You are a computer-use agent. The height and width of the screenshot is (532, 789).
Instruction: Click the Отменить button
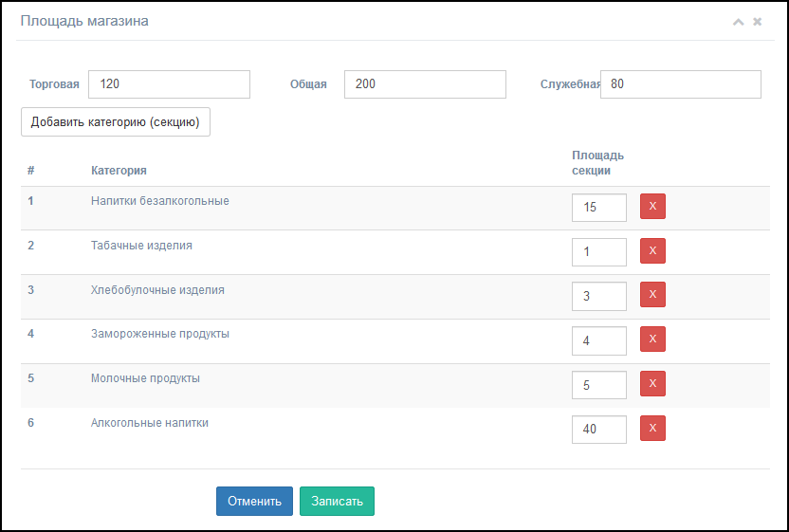click(x=254, y=502)
